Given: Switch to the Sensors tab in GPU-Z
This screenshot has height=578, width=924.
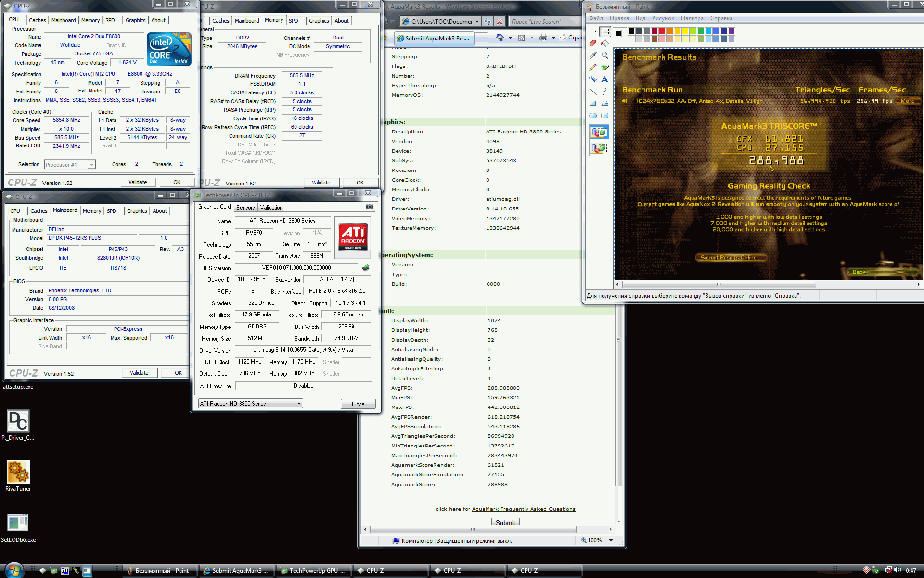Looking at the screenshot, I should point(245,208).
